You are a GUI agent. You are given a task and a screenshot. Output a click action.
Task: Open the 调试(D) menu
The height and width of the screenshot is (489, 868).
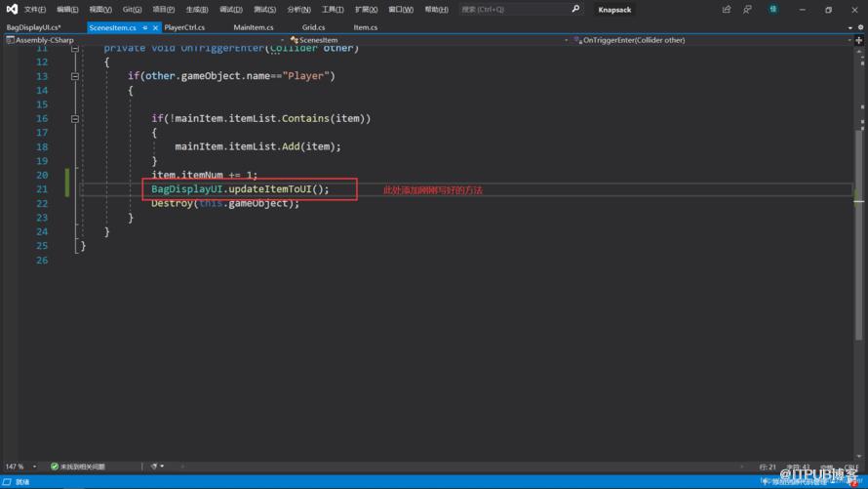point(230,10)
